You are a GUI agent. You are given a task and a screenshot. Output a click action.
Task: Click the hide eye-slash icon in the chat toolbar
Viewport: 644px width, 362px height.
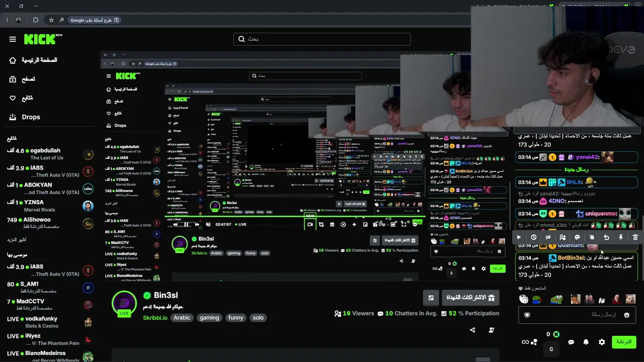coord(548,237)
